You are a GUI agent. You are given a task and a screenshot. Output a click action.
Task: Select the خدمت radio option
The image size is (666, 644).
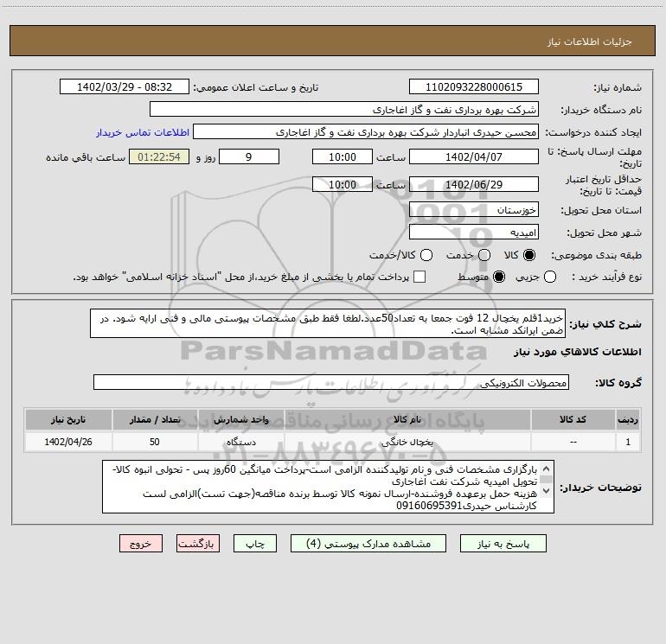point(484,255)
